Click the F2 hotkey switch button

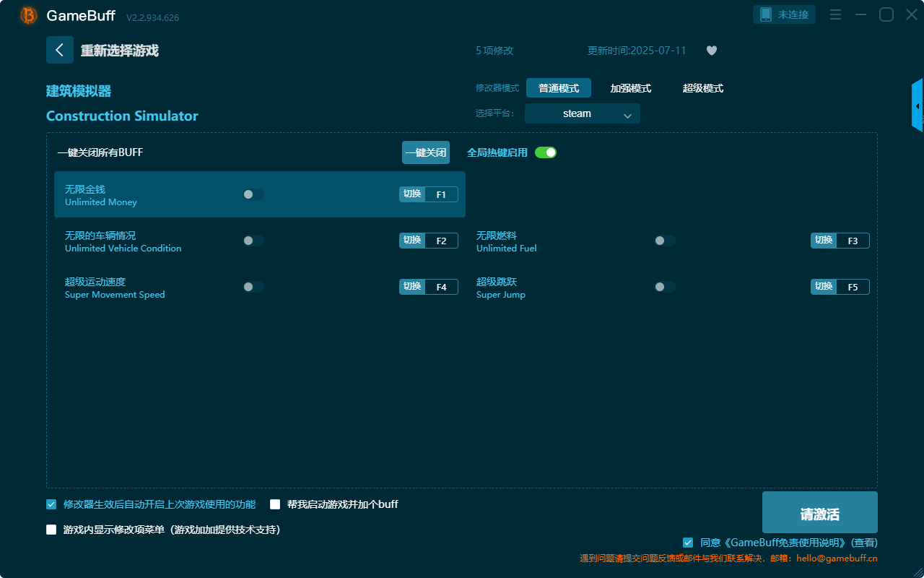tap(429, 241)
